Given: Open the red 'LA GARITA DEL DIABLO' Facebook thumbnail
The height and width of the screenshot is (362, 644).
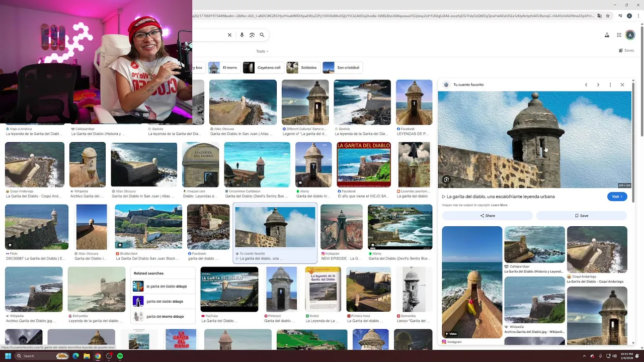Looking at the screenshot, I should (364, 165).
